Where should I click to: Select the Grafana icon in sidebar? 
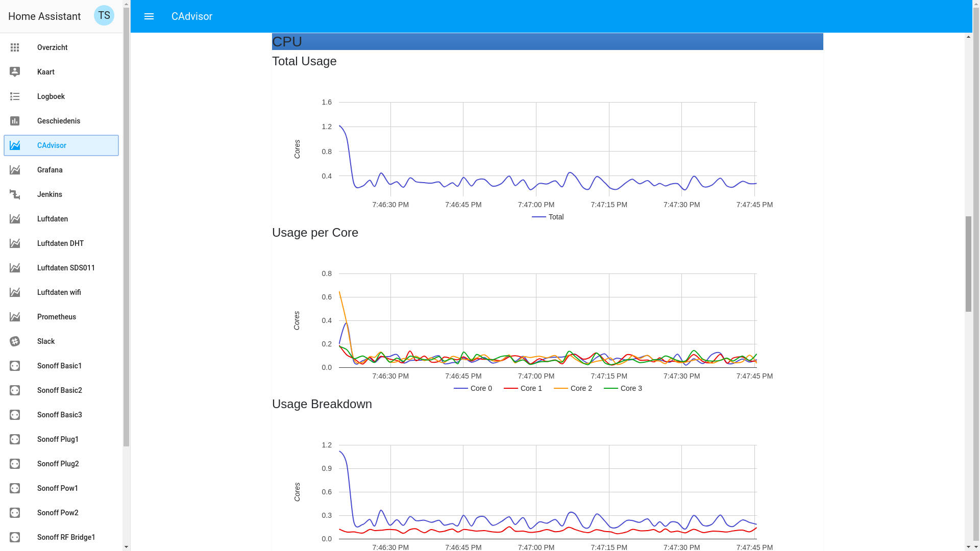point(15,169)
